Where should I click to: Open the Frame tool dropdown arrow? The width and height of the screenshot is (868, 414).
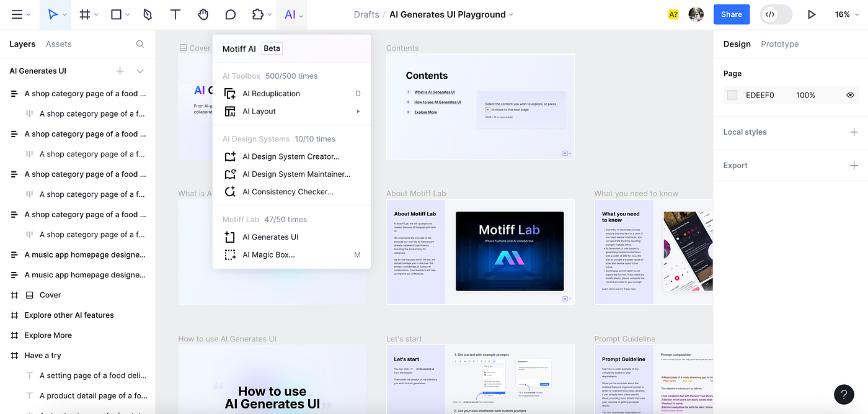click(97, 15)
